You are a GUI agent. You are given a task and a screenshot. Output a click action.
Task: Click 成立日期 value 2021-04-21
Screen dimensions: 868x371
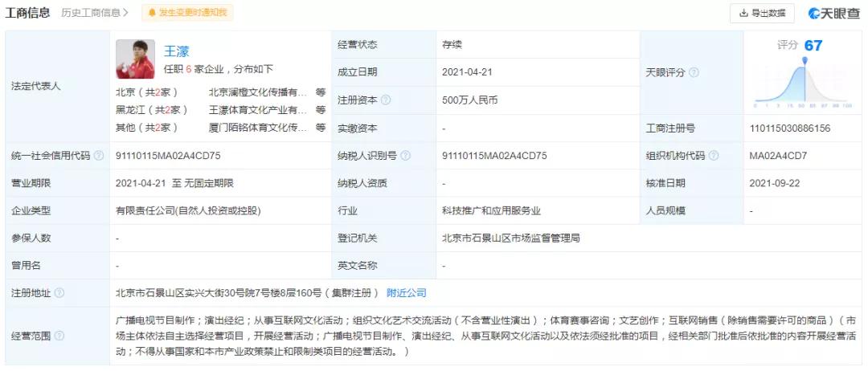tap(467, 72)
